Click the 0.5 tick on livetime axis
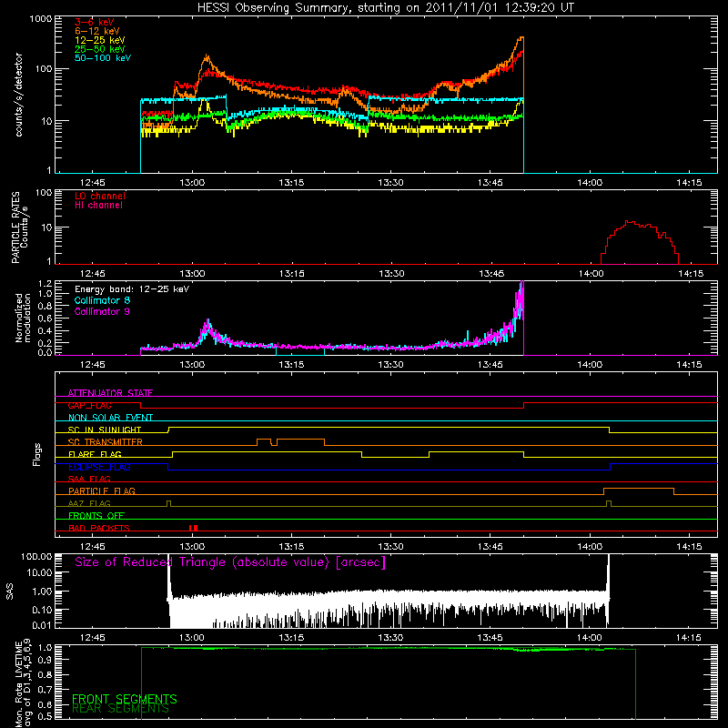Viewport: 728px width, 728px height. 45,716
